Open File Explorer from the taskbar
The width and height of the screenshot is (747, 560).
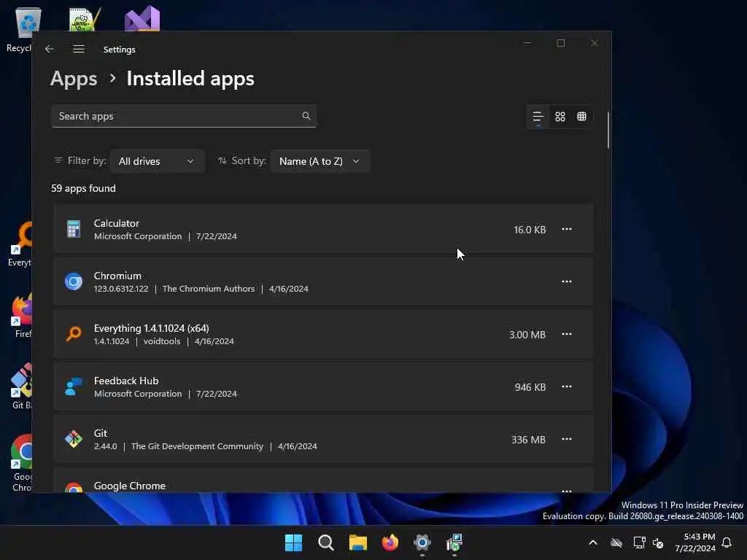pos(357,542)
